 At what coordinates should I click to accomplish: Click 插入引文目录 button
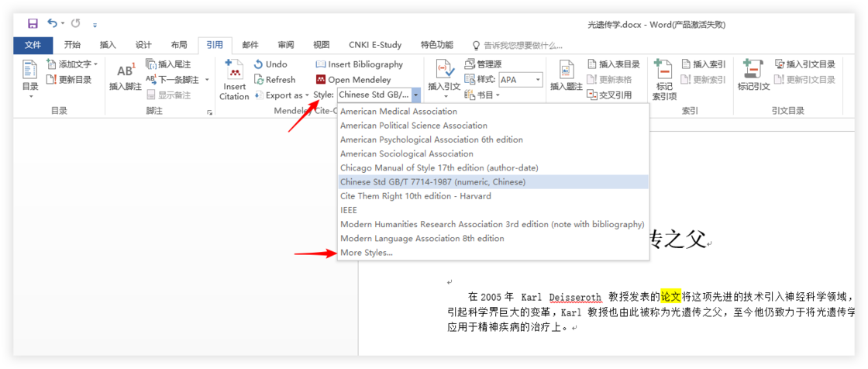(x=805, y=64)
